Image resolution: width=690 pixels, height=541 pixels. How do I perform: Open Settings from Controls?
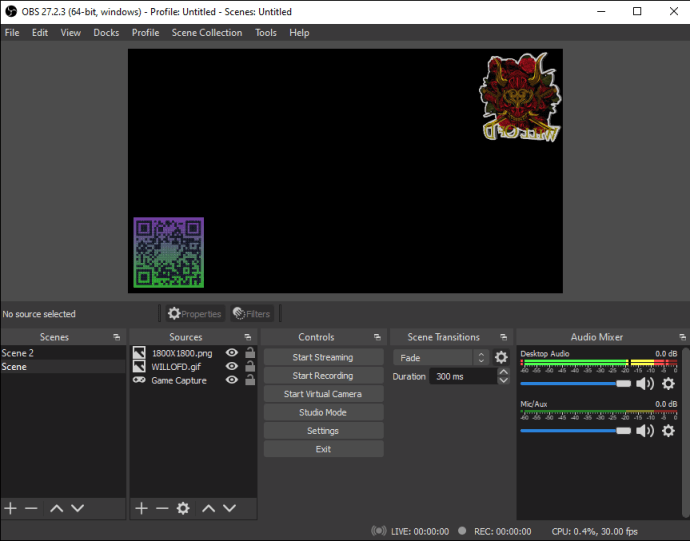coord(323,431)
